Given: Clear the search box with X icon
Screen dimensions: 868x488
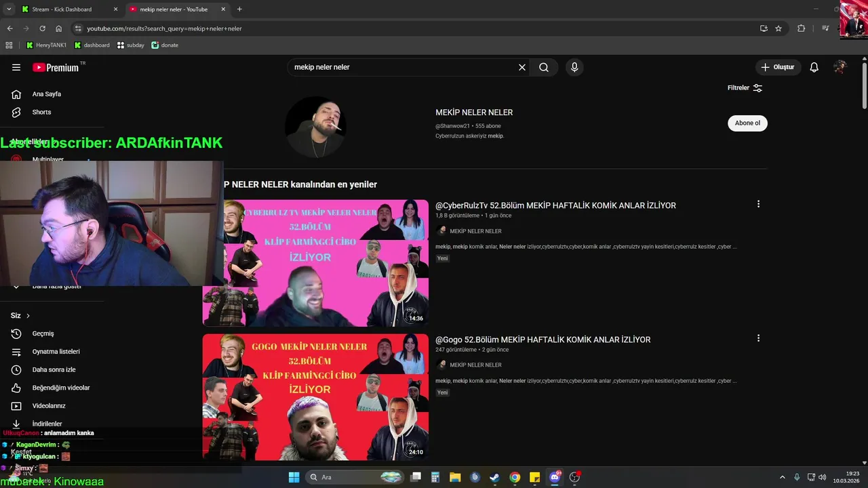Looking at the screenshot, I should point(522,67).
